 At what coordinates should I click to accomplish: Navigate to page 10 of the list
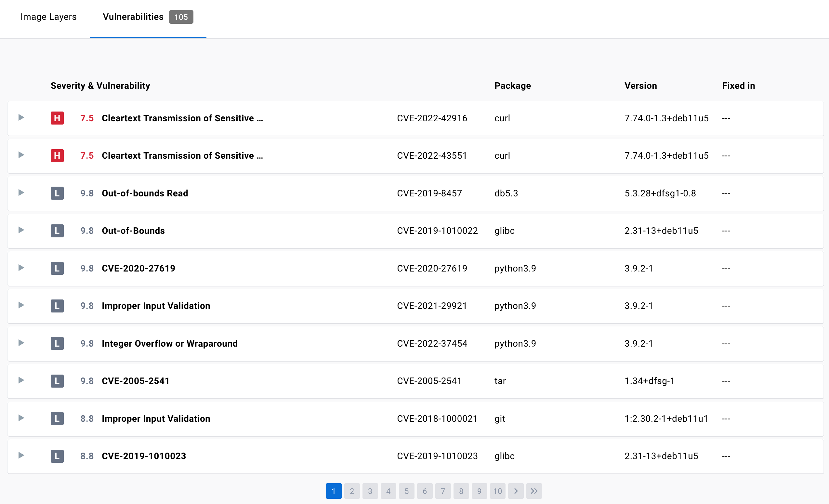coord(497,491)
